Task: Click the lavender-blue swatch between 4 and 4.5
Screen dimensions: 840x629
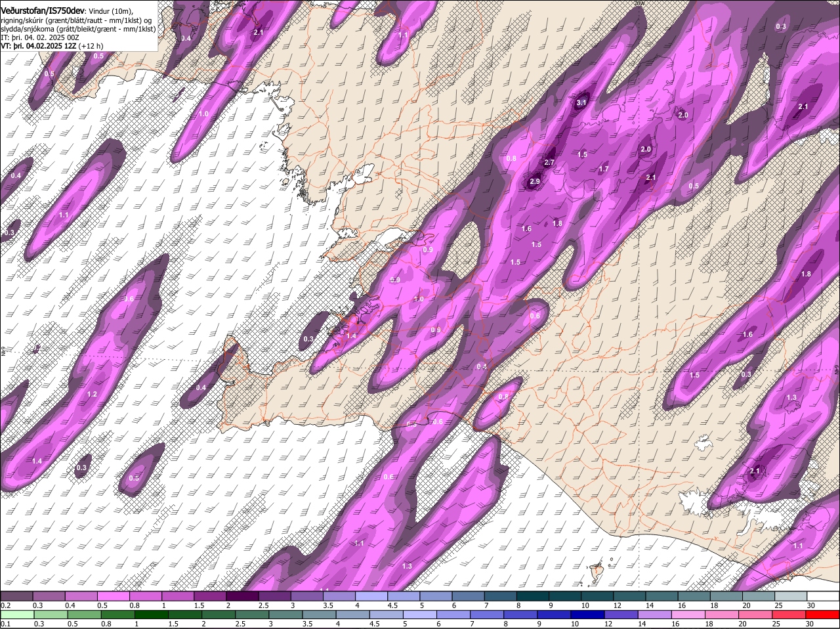Action: click(372, 596)
